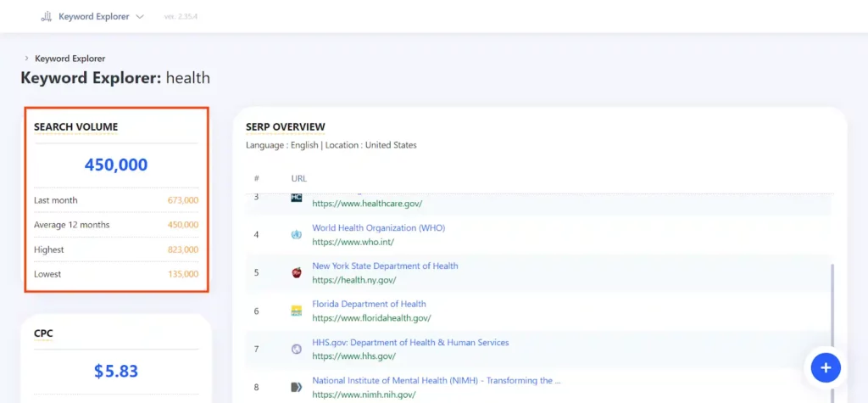Click the SERP OVERVIEW heading

coord(286,127)
